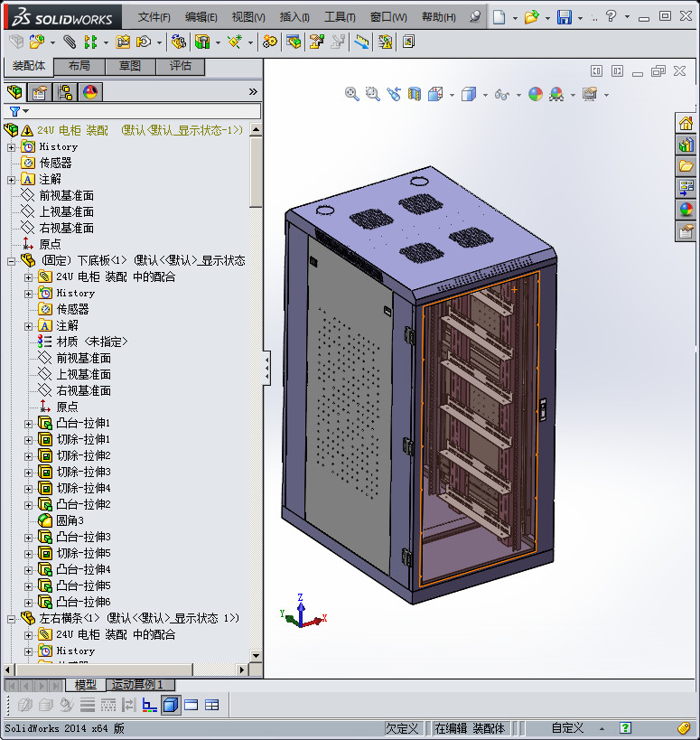The image size is (700, 740).
Task: Click the Display Style cube icon
Action: [469, 94]
